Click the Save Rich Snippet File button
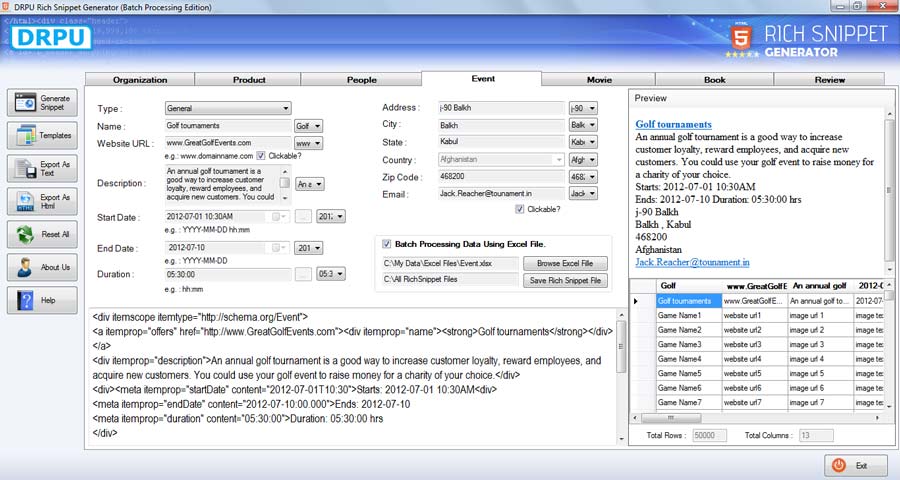 tap(565, 280)
